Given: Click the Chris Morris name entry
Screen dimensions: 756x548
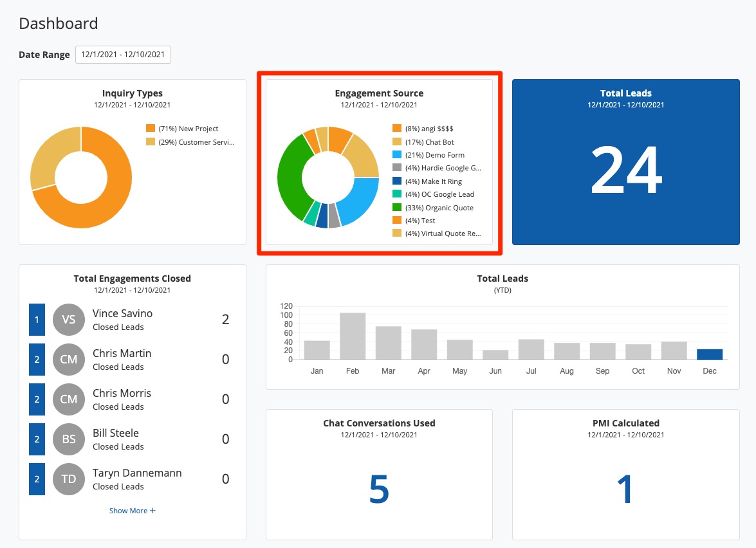Looking at the screenshot, I should (x=122, y=393).
